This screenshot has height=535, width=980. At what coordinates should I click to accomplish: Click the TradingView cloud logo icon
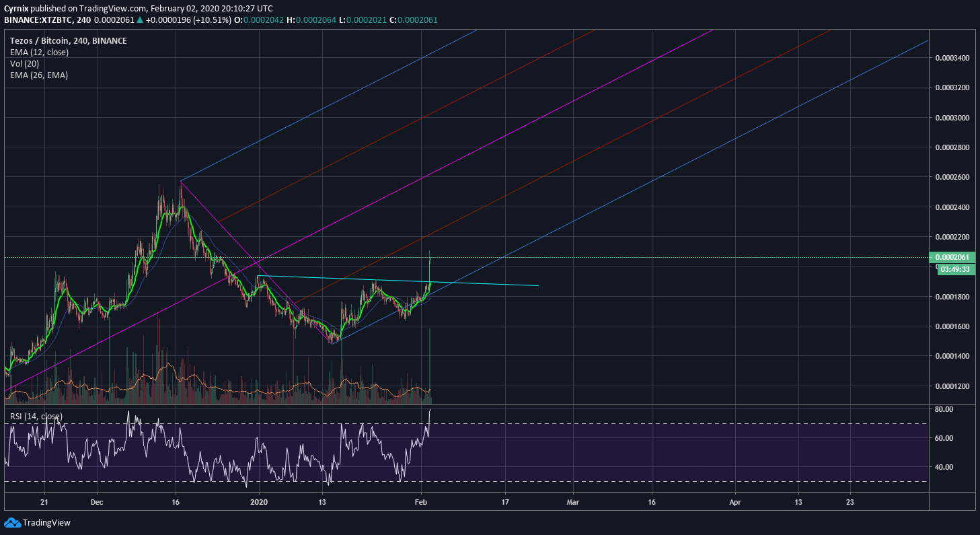point(12,523)
